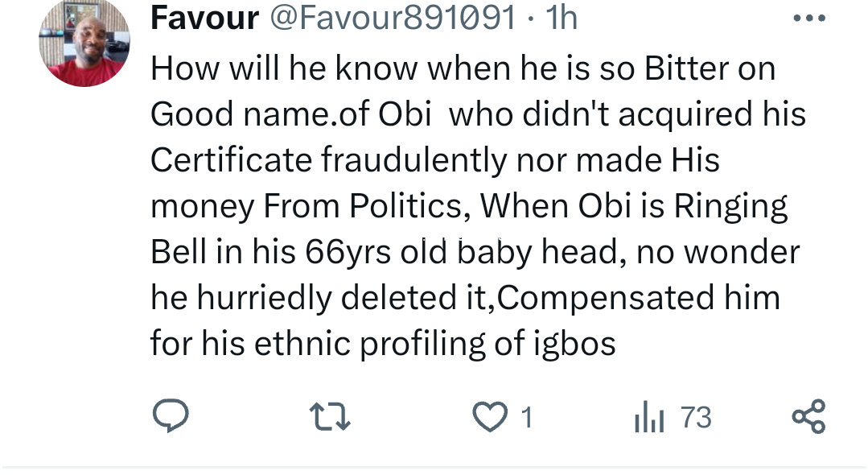This screenshot has height=475, width=868.
Task: Click the 1h timestamp
Action: tap(562, 18)
